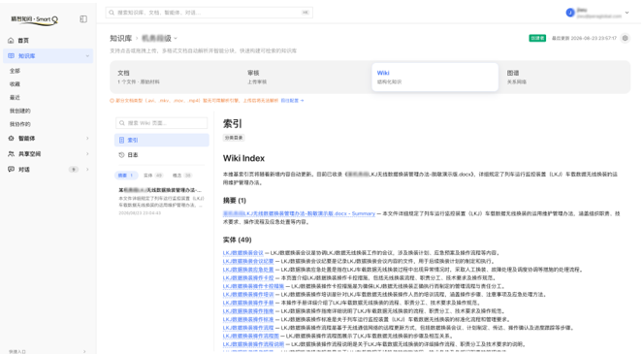Click the 对话 unread count badge
644x354 pixels.
click(x=73, y=169)
